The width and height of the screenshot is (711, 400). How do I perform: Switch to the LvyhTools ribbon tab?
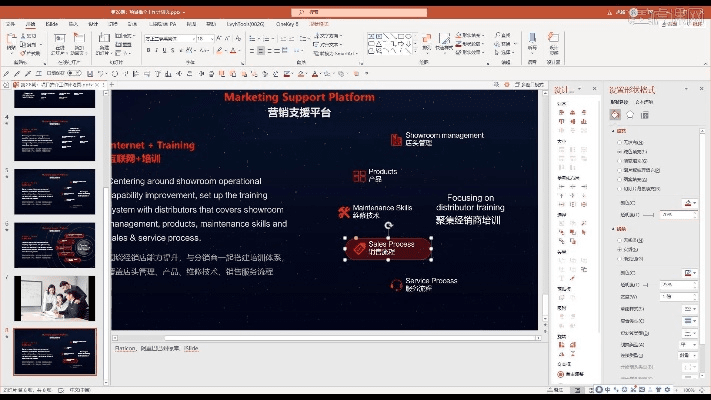pos(245,24)
